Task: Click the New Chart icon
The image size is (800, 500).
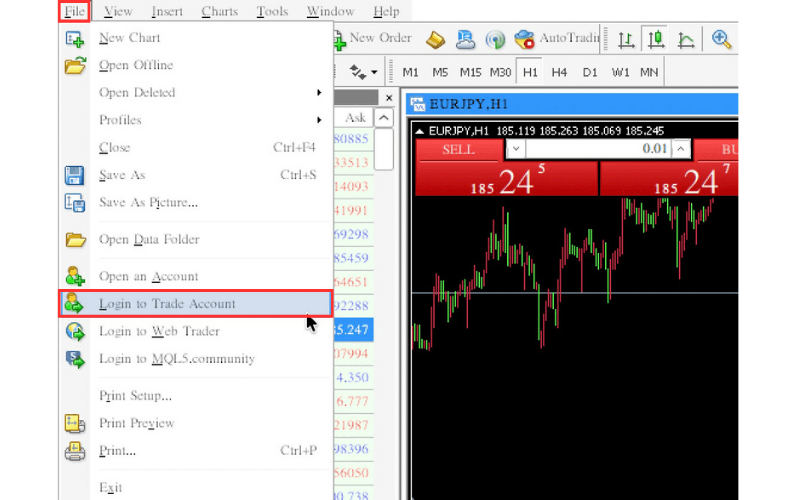Action: (75, 39)
